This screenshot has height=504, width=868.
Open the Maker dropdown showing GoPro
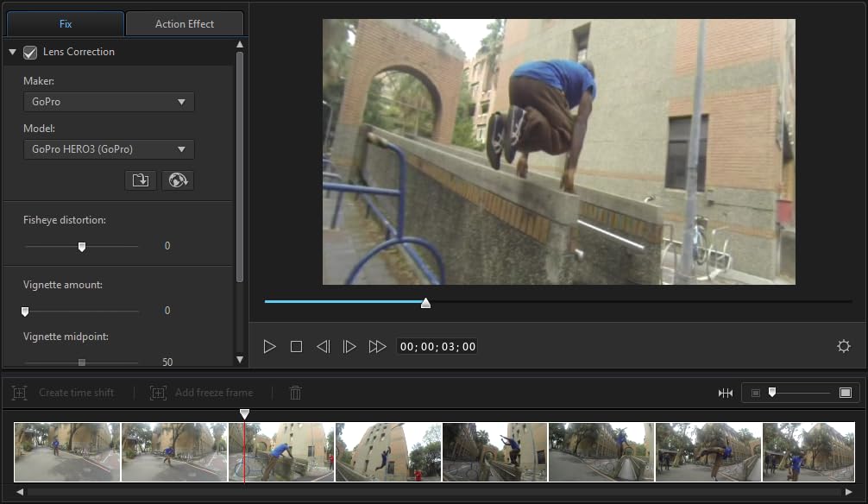click(x=109, y=102)
